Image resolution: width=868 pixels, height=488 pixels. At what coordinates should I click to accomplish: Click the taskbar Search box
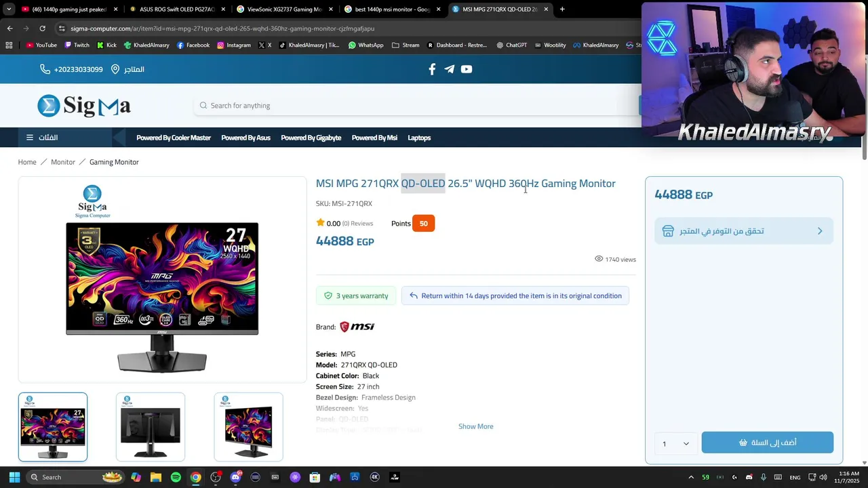[76, 477]
